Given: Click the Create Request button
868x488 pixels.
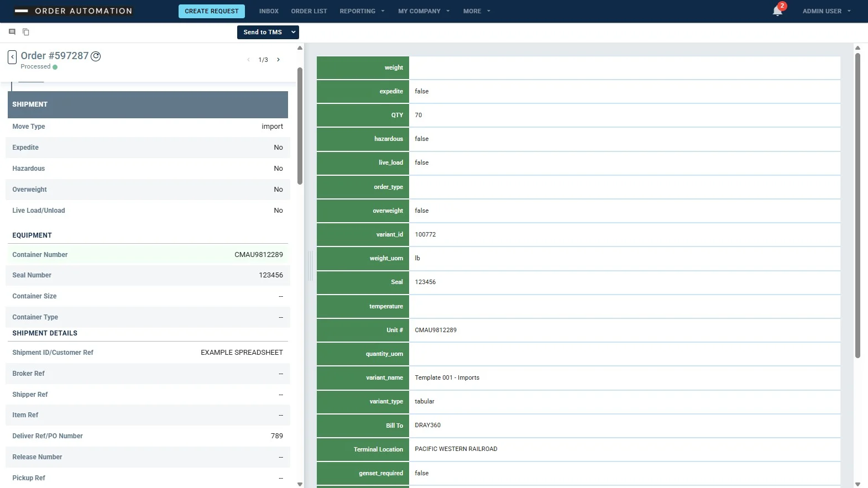Looking at the screenshot, I should point(212,11).
